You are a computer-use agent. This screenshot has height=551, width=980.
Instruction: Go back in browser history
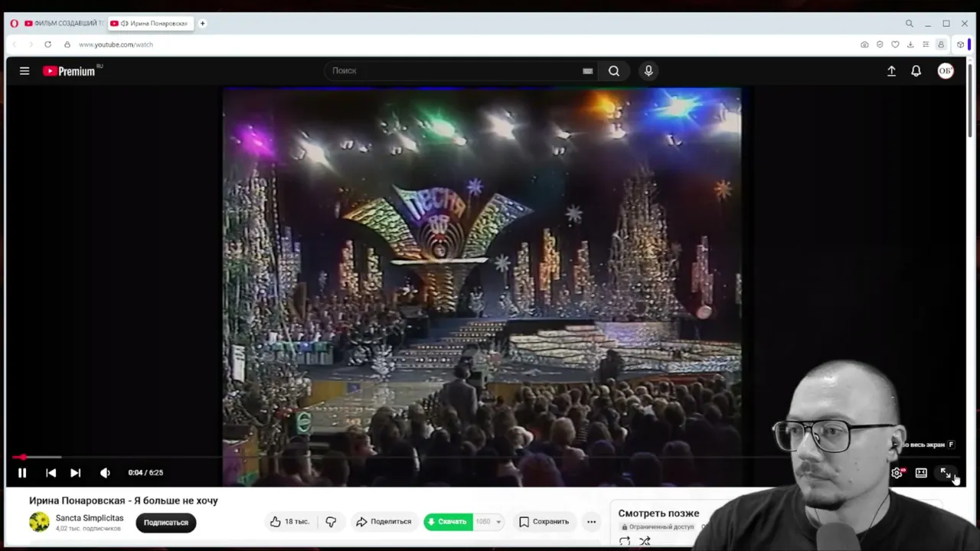coord(14,44)
